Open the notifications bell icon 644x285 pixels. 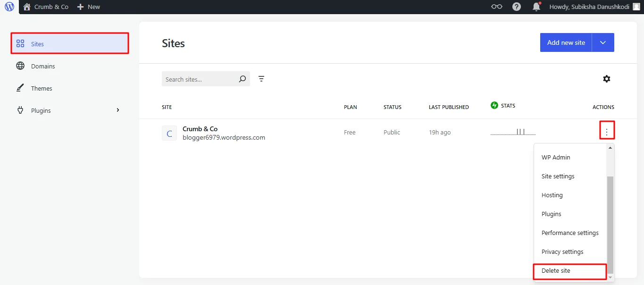(x=536, y=7)
